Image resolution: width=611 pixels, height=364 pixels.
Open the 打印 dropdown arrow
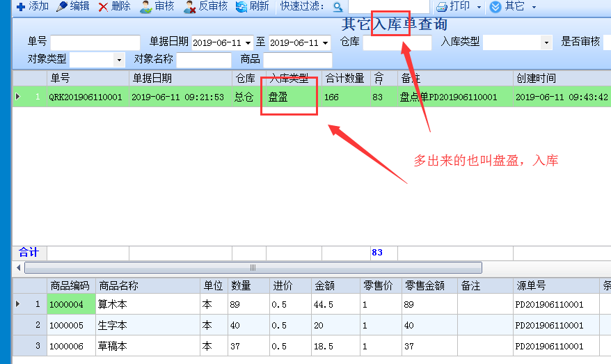coord(479,7)
